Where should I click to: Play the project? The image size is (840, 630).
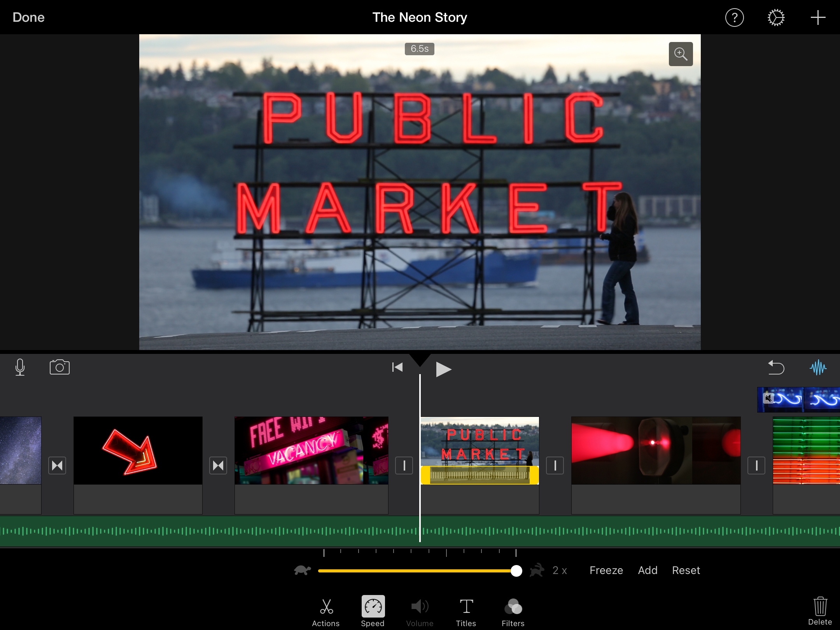click(443, 369)
